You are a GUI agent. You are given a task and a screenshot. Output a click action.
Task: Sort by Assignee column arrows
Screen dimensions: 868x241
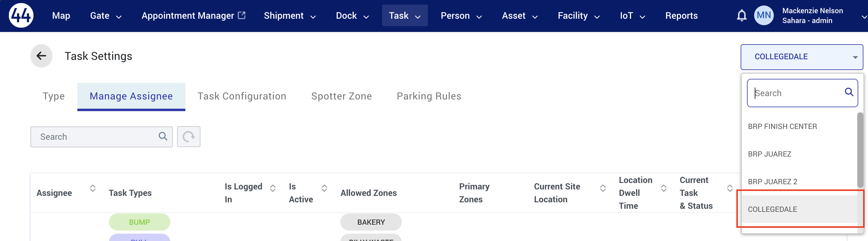point(93,188)
